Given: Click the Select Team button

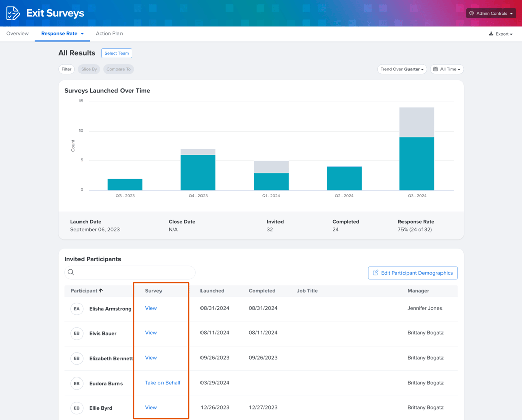Looking at the screenshot, I should (116, 53).
